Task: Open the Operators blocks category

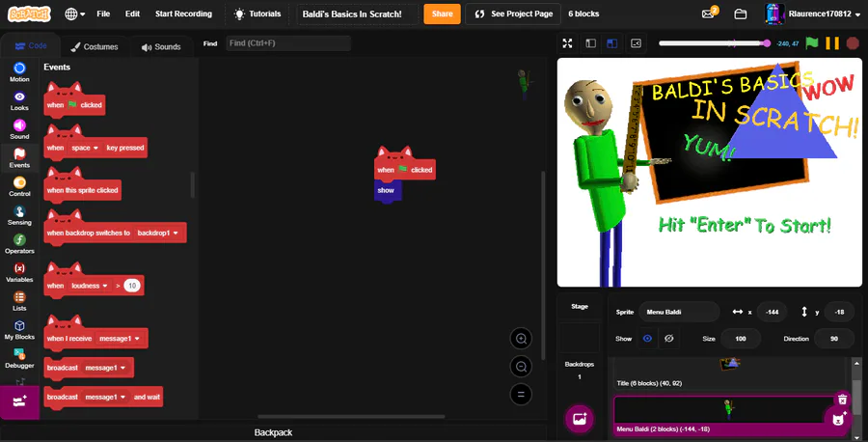Action: (19, 244)
